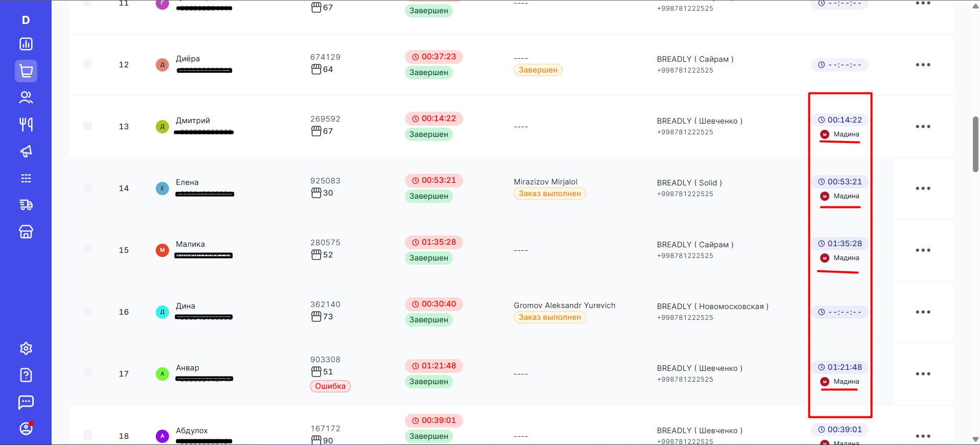This screenshot has width=980, height=445.
Task: Open the ellipsis menu for Дина's order
Action: 922,312
